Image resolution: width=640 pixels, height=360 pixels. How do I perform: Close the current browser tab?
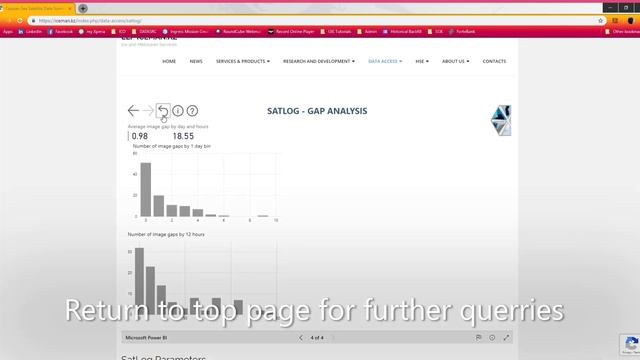click(x=70, y=9)
